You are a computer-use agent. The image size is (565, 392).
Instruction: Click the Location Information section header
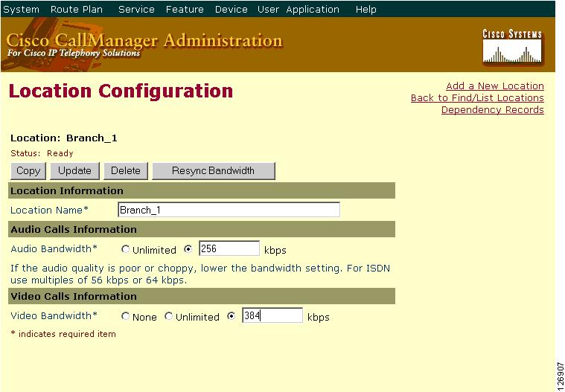[x=202, y=190]
